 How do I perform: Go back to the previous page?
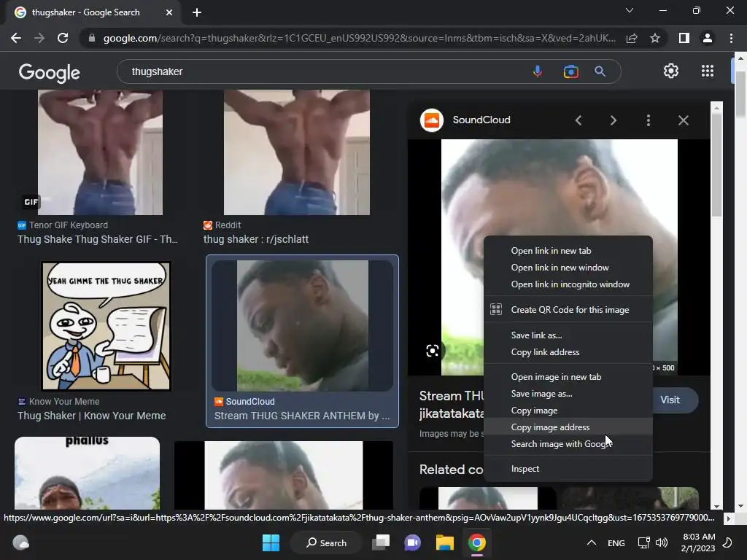(x=16, y=38)
